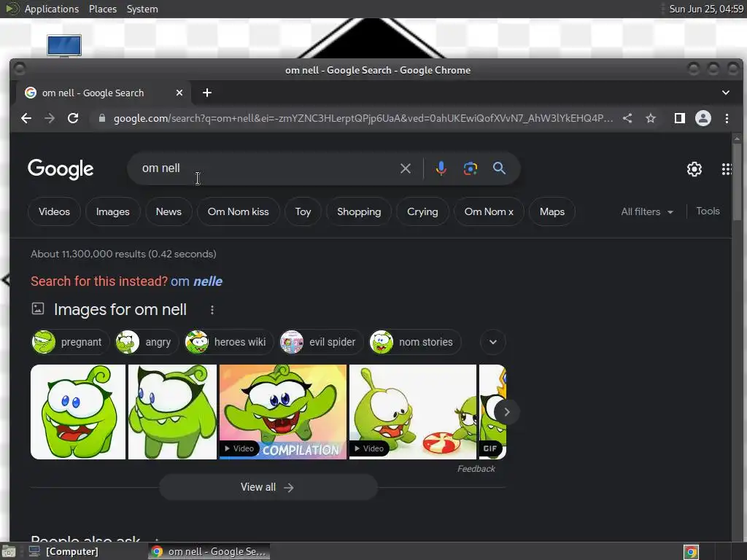Open the System menu

tap(142, 9)
